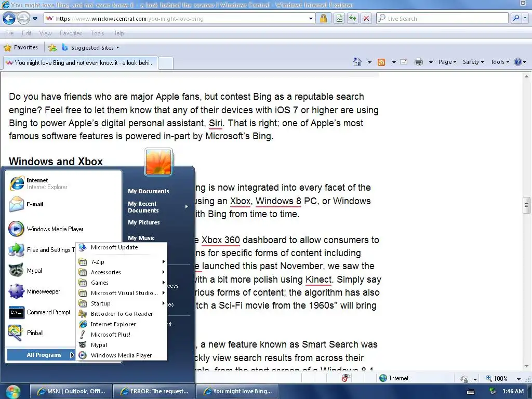Start Minesweeper from the Start menu
Image resolution: width=532 pixels, height=399 pixels.
point(41,291)
